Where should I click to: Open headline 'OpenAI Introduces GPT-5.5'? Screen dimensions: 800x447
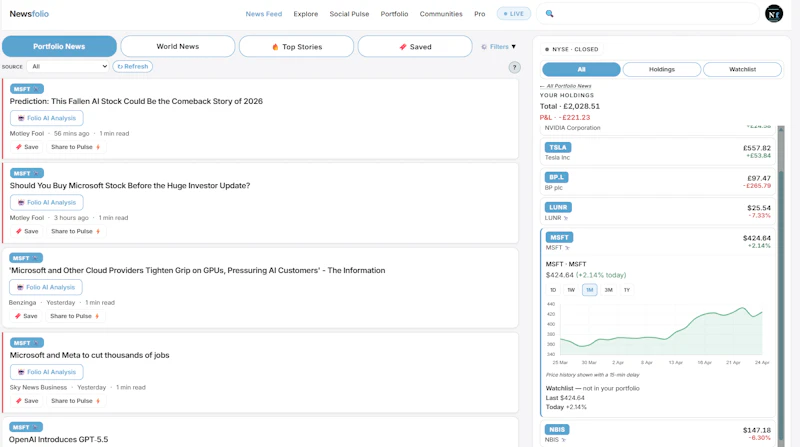(58, 439)
